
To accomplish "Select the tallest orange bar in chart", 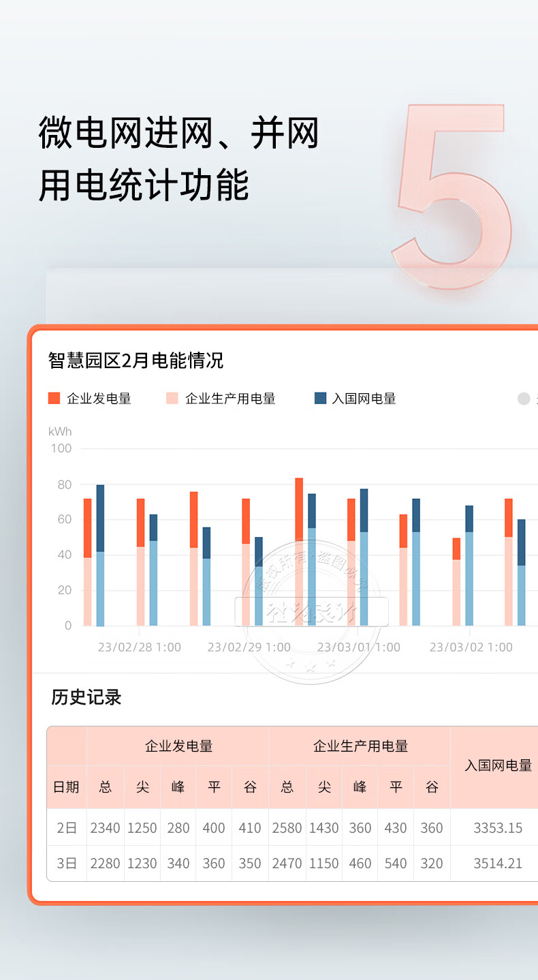I will coord(299,509).
